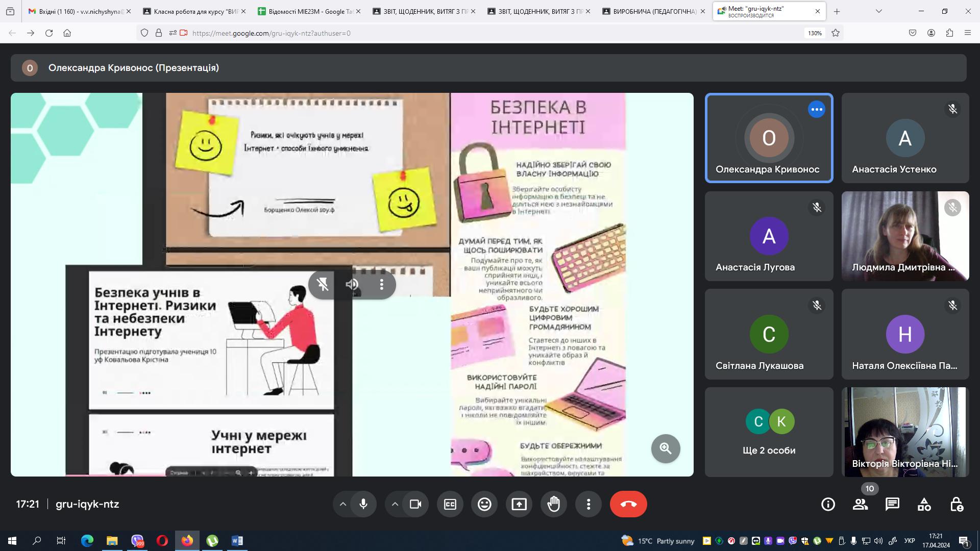This screenshot has width=980, height=551.
Task: Open the activities shapes icon
Action: (924, 504)
